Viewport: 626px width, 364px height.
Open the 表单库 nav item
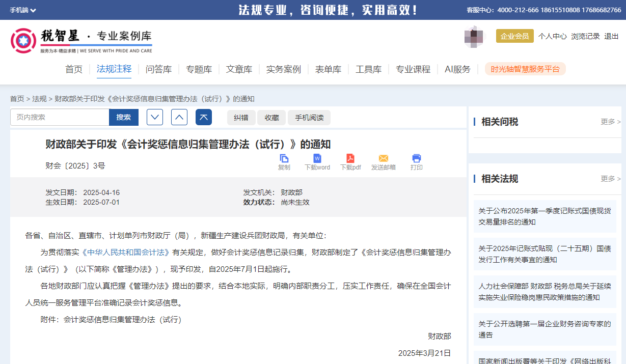click(x=329, y=69)
